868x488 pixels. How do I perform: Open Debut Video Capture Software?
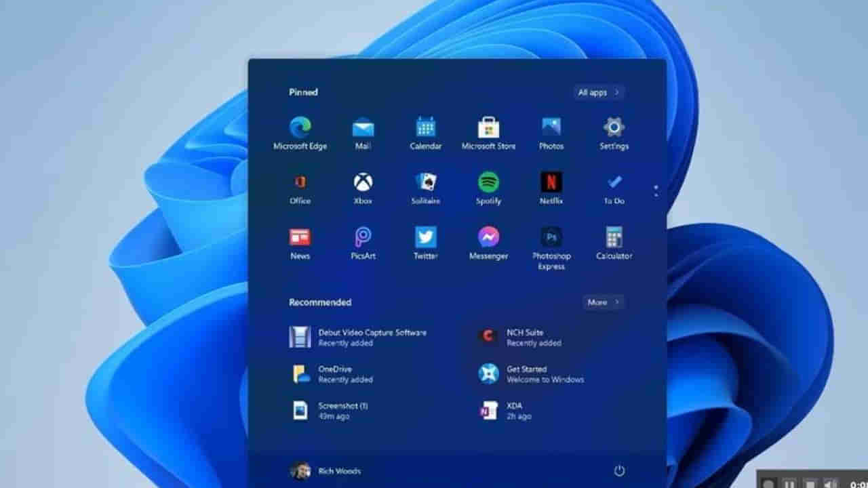coord(358,338)
